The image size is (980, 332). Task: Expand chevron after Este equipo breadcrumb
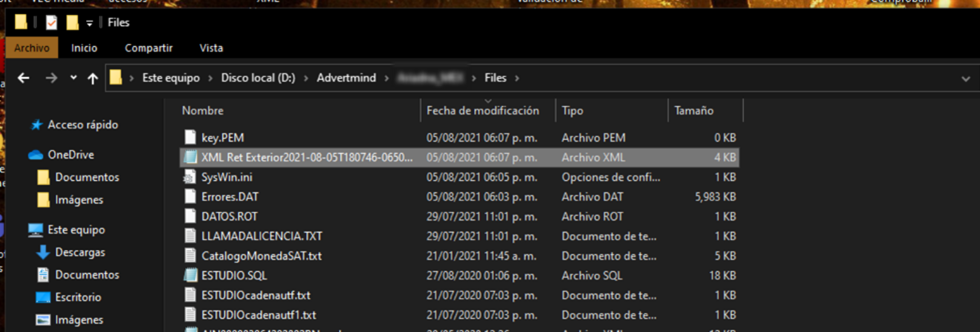[210, 78]
